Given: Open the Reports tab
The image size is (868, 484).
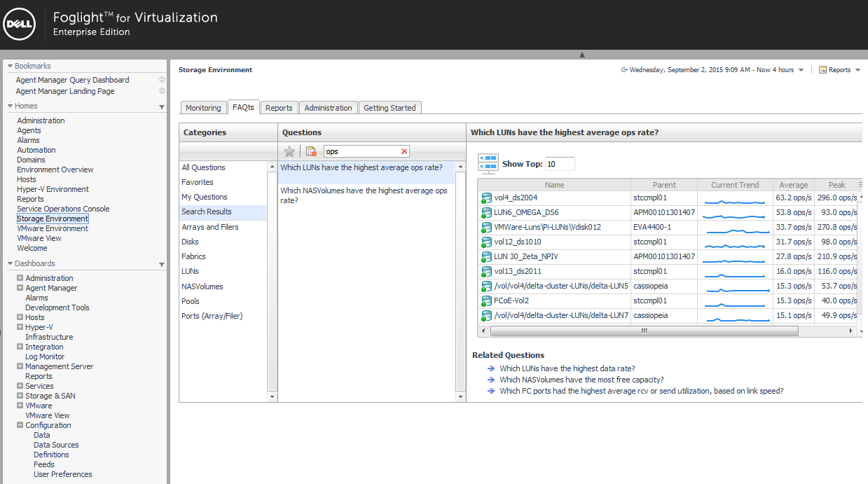Looking at the screenshot, I should coord(279,108).
